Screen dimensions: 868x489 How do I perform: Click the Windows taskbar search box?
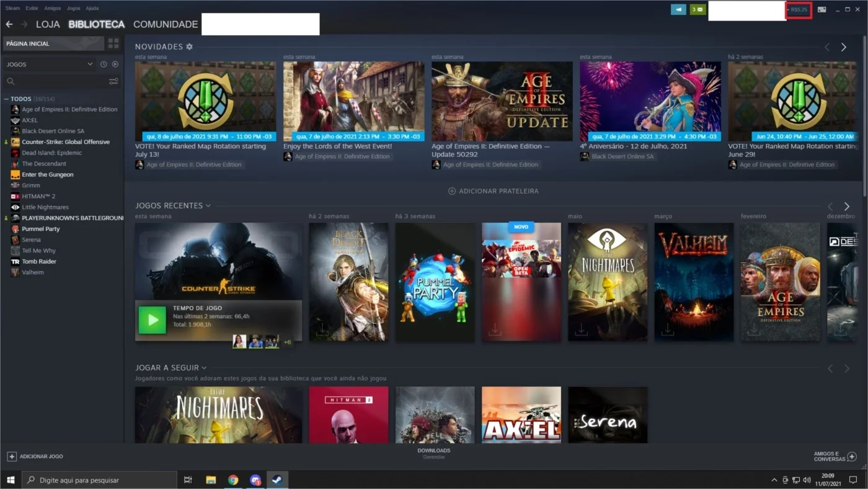(100, 480)
